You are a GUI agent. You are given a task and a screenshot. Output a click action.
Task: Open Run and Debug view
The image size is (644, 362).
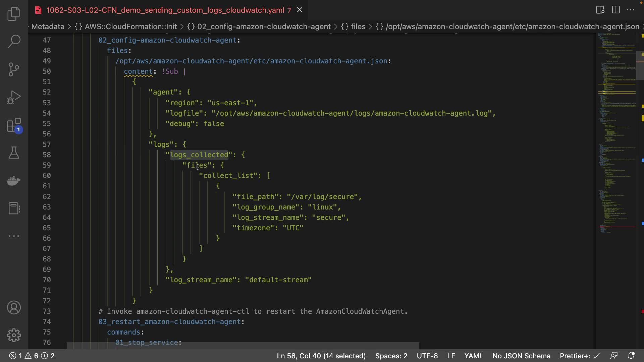tap(14, 98)
